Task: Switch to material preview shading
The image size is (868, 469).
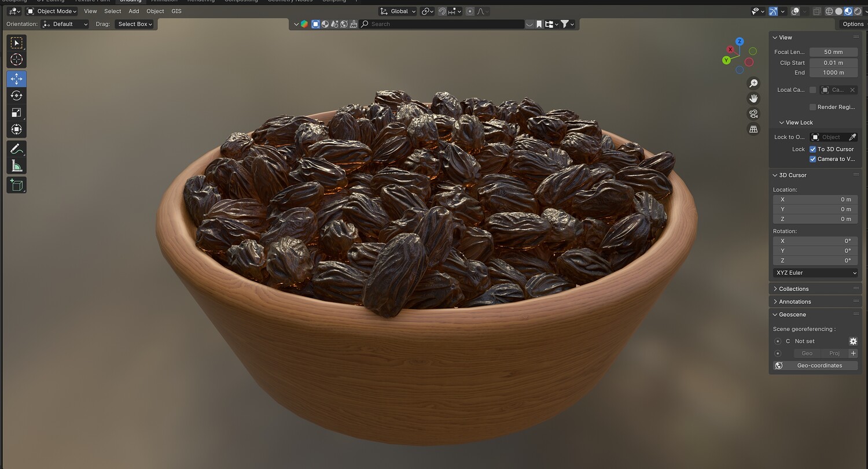Action: [x=848, y=11]
